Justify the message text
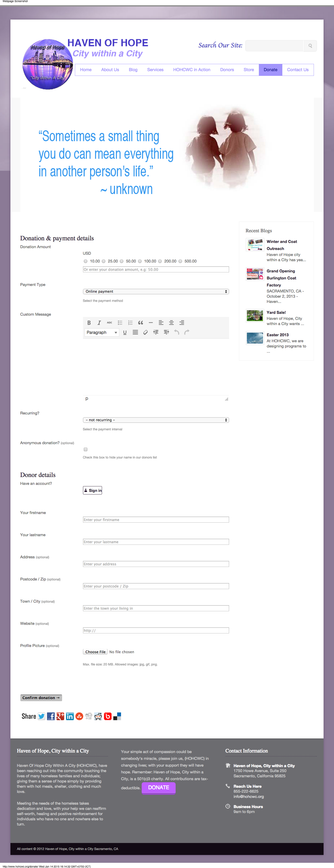Screen dimensions: 334x868 click(x=135, y=332)
